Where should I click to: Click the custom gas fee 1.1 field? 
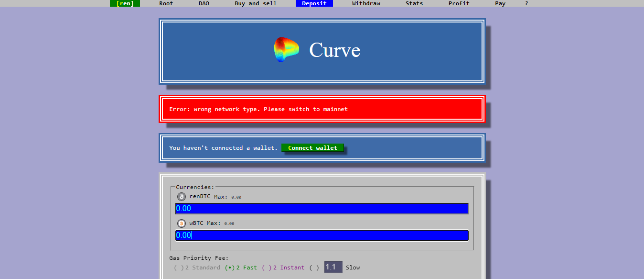[333, 267]
